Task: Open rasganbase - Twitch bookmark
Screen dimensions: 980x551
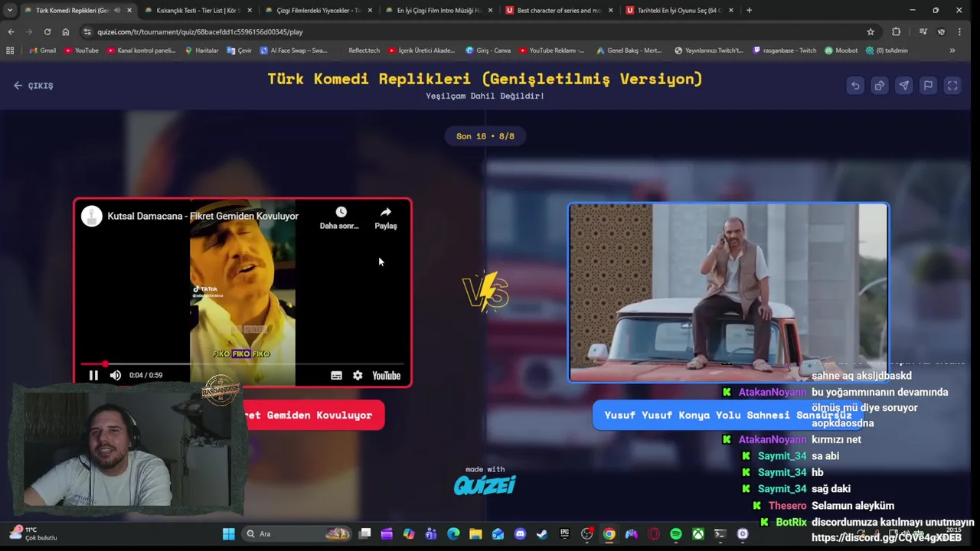Action: (785, 51)
